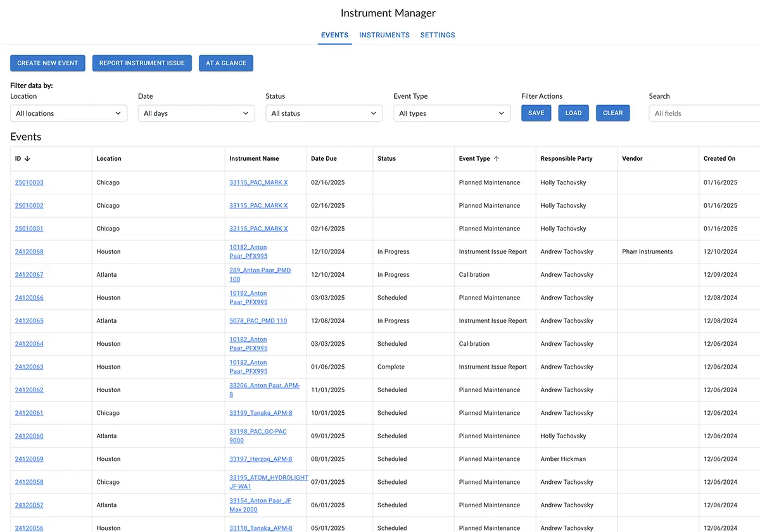Image resolution: width=760 pixels, height=532 pixels.
Task: Open event ID 25010001
Action: 29,229
